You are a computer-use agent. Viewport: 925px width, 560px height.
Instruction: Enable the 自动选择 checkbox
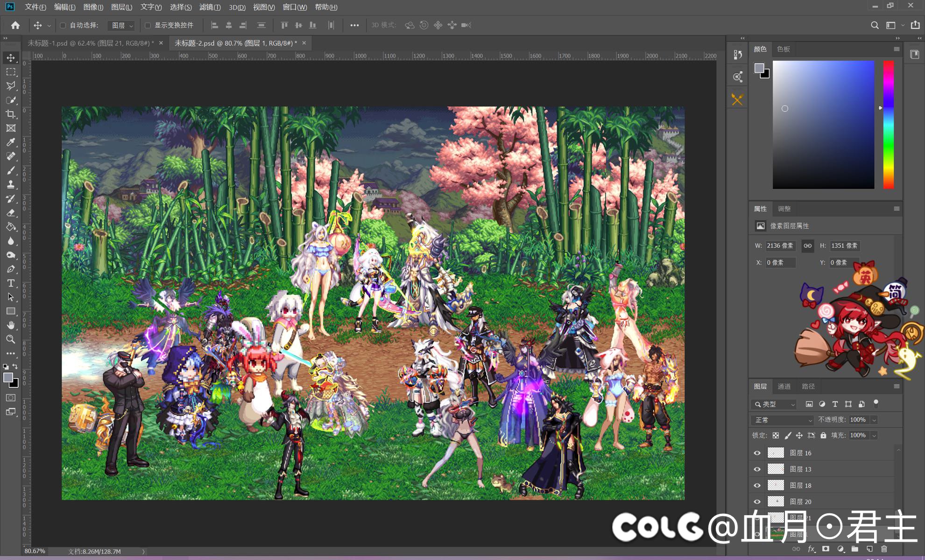(63, 25)
